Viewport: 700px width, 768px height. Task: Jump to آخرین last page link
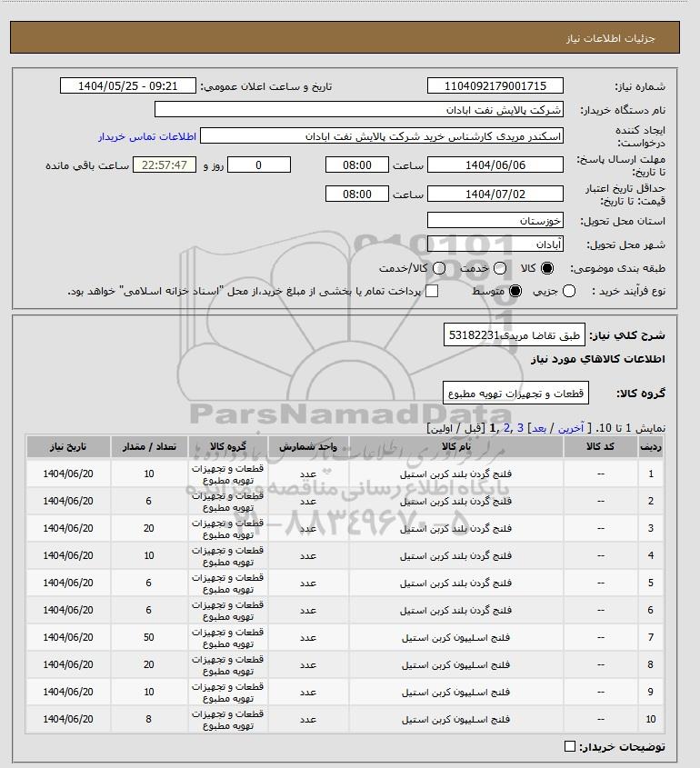[571, 428]
